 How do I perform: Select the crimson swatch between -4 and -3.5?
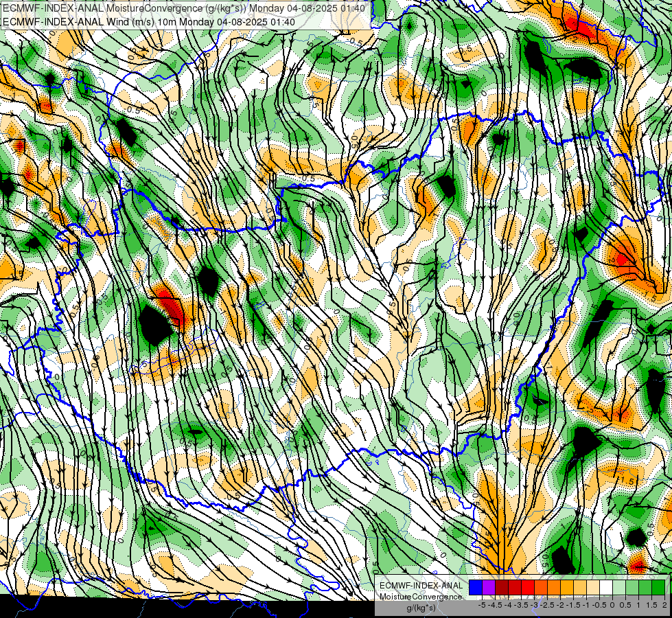pos(515,588)
